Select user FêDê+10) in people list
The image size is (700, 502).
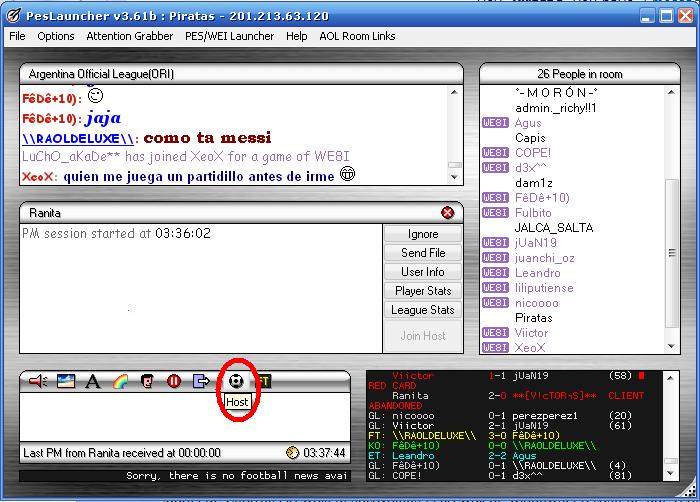[542, 197]
